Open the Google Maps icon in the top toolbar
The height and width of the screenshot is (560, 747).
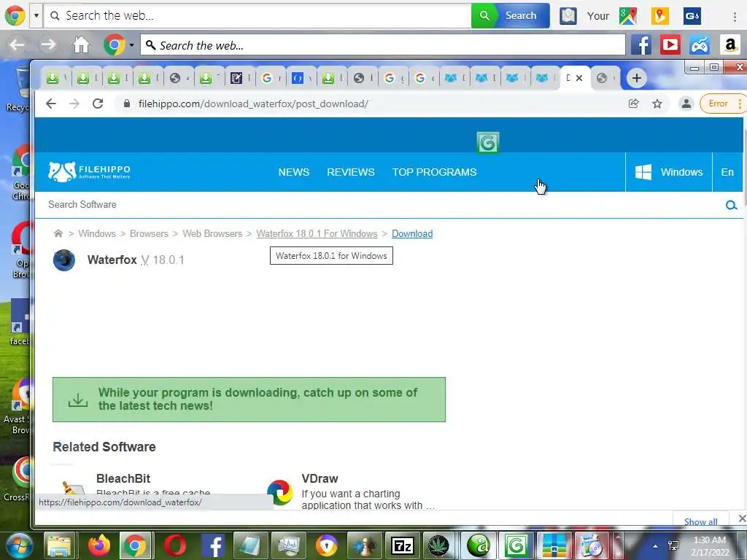tap(628, 16)
